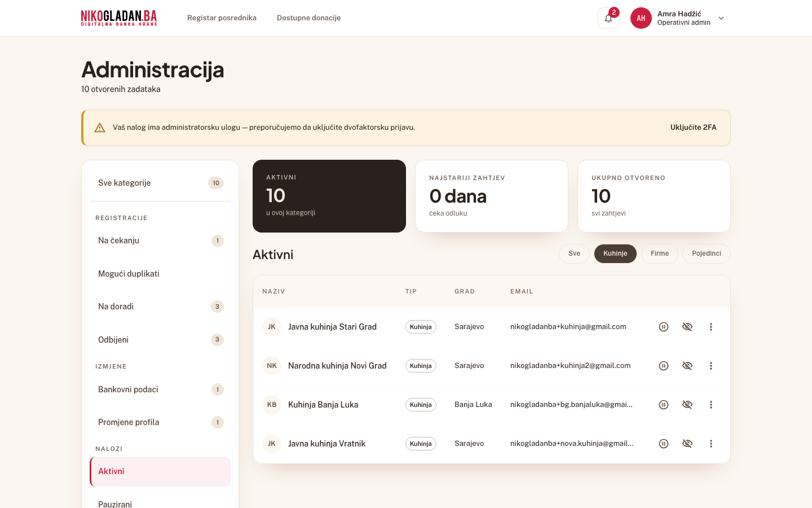Viewport: 812px width, 508px height.
Task: Open Javna kuhinja Vratnik name
Action: (326, 444)
